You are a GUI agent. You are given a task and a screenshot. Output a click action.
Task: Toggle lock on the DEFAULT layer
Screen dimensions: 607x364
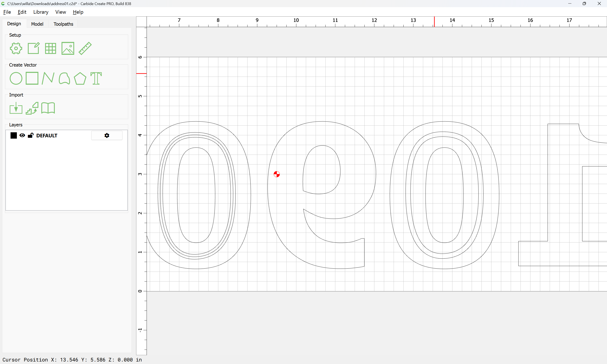(x=30, y=135)
